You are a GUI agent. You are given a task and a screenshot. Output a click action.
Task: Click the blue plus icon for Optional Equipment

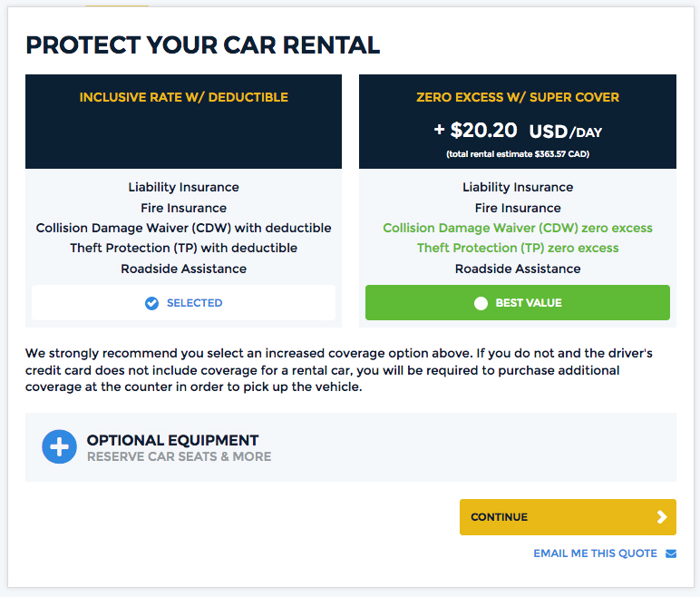(60, 447)
